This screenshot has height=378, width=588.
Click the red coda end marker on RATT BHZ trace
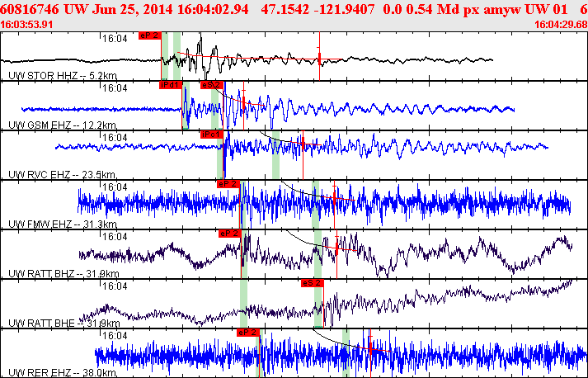point(336,248)
